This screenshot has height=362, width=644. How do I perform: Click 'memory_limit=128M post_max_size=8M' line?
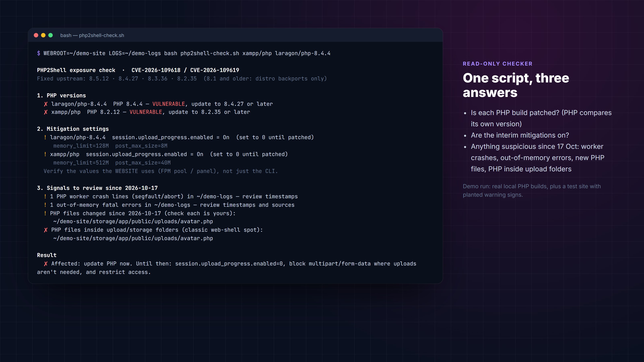point(110,146)
